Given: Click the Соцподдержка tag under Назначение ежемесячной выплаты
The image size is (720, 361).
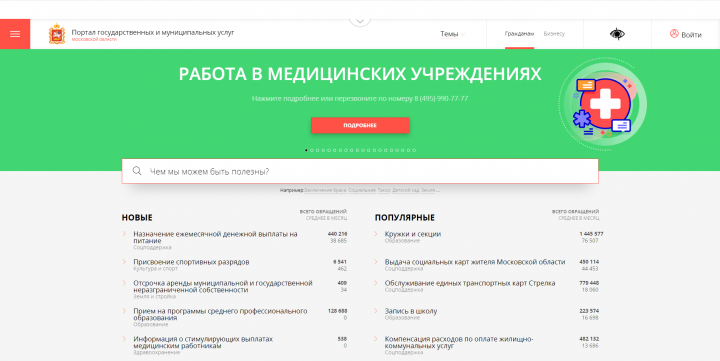Looking at the screenshot, I should 152,248.
